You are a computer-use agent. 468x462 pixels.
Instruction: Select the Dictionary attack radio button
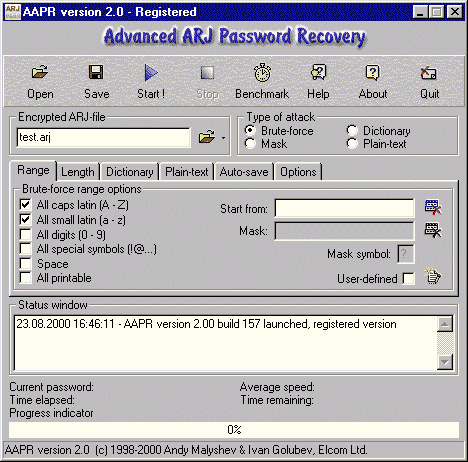[352, 130]
